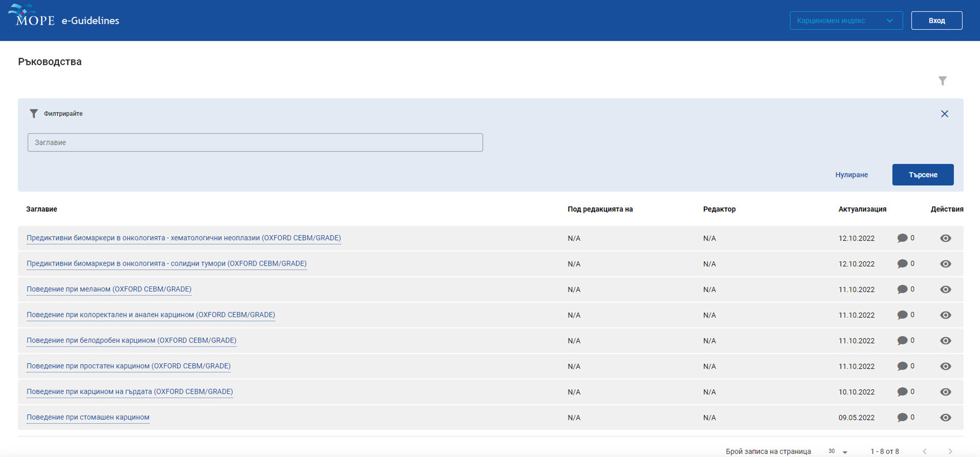This screenshot has width=980, height=457.
Task: Open Поведение при меланом link
Action: click(109, 289)
